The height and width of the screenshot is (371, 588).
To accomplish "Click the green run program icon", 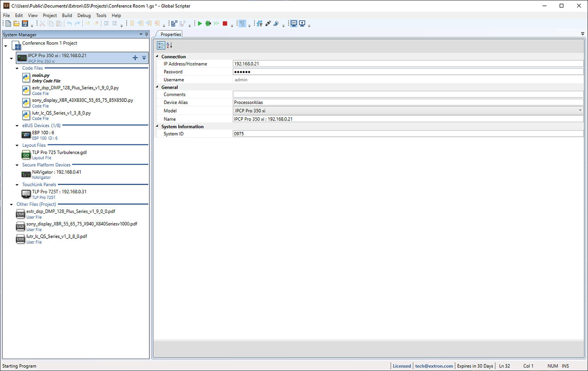I will pos(200,24).
